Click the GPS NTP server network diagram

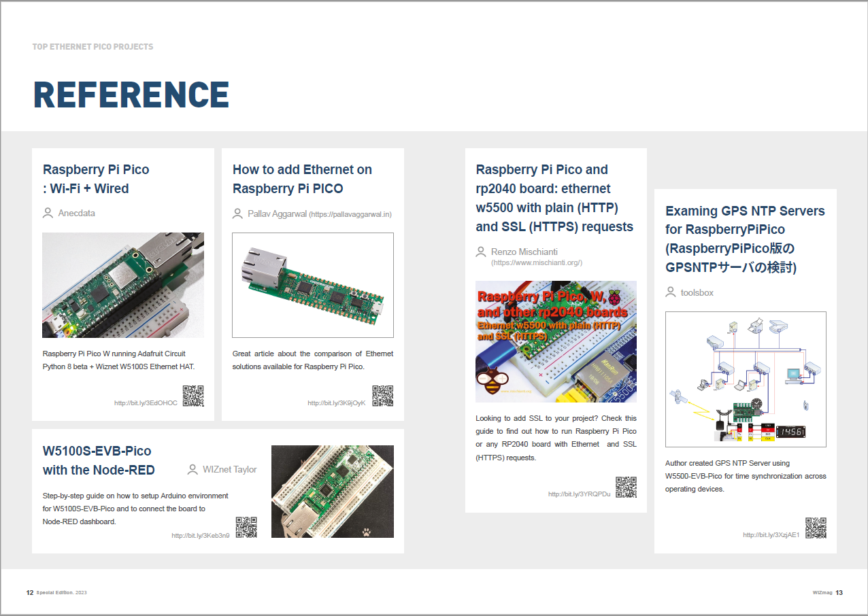[746, 379]
